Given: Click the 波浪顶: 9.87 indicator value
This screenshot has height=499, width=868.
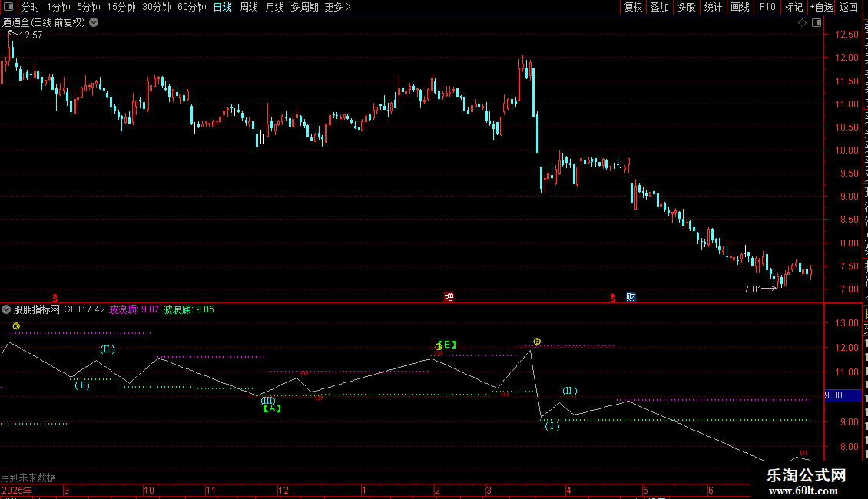Looking at the screenshot, I should (x=134, y=310).
